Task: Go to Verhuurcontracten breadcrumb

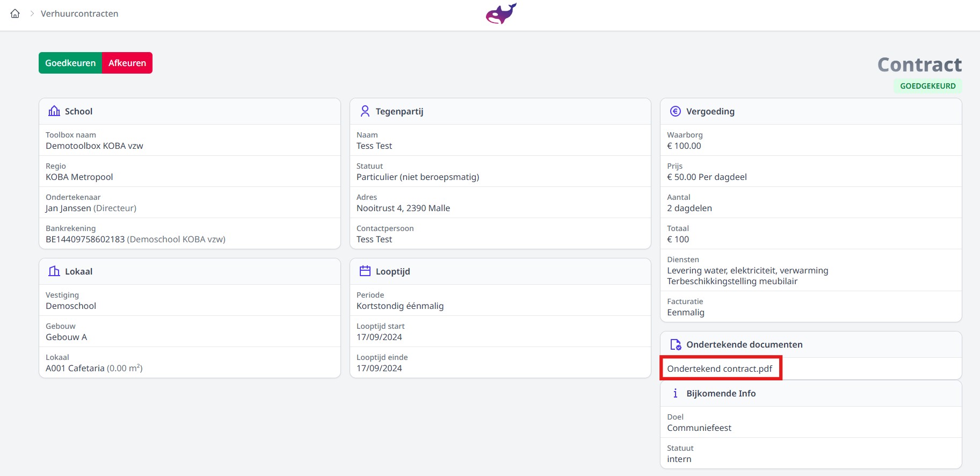Action: [x=79, y=13]
